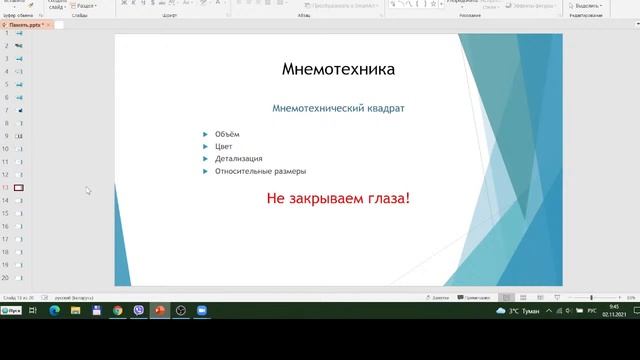The height and width of the screenshot is (360, 640).
Task: Switch to Reading view
Action: pos(540,298)
